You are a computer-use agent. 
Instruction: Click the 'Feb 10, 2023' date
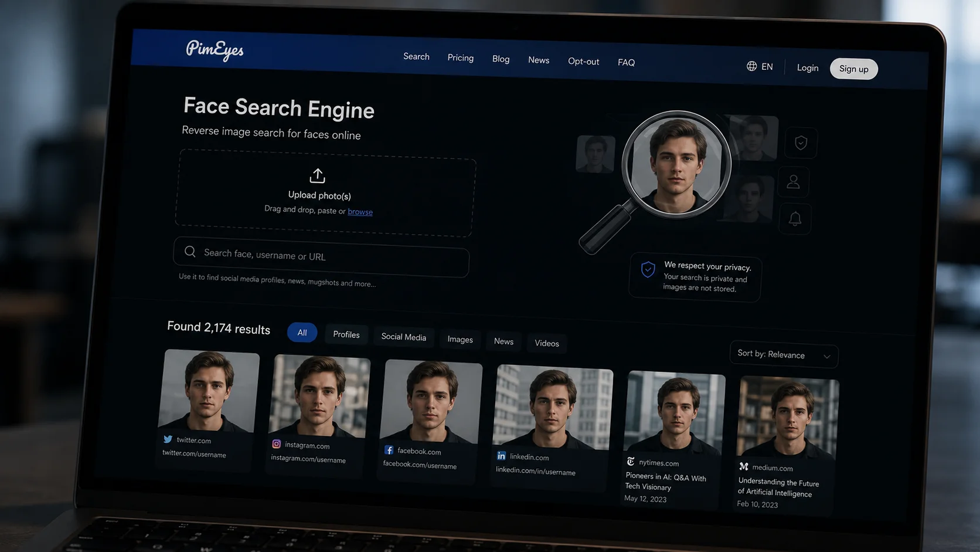point(757,504)
